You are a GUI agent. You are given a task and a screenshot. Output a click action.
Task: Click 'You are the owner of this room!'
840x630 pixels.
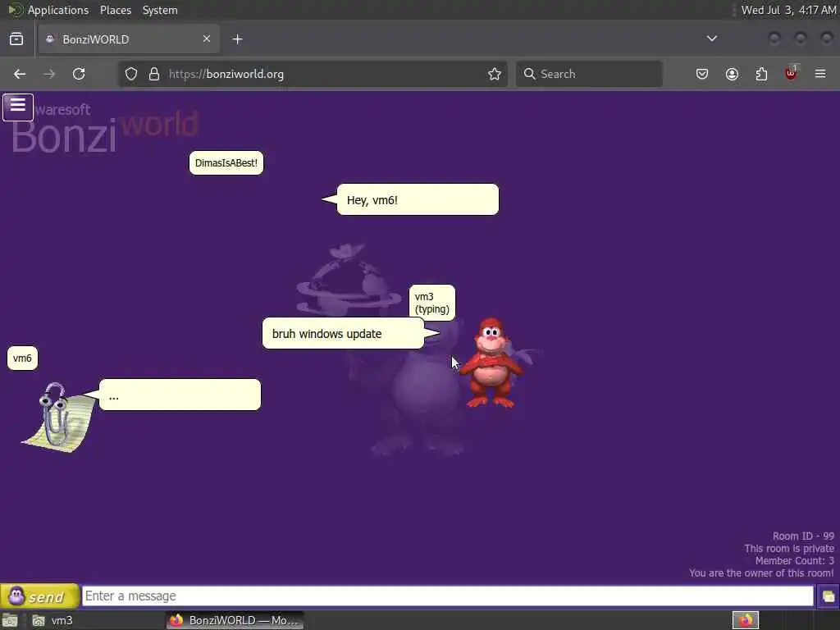[761, 573]
